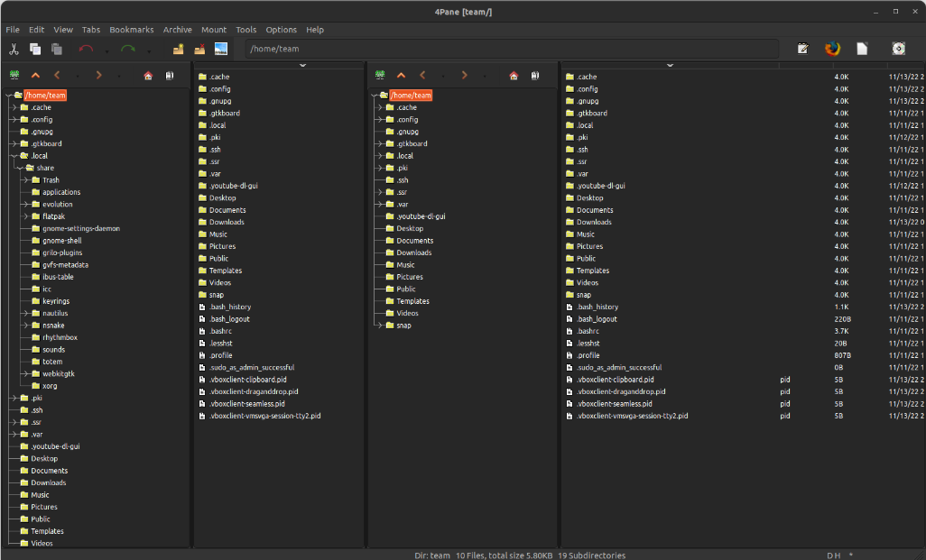Expand snap folder in second tree pane
Image resolution: width=926 pixels, height=560 pixels.
point(379,326)
